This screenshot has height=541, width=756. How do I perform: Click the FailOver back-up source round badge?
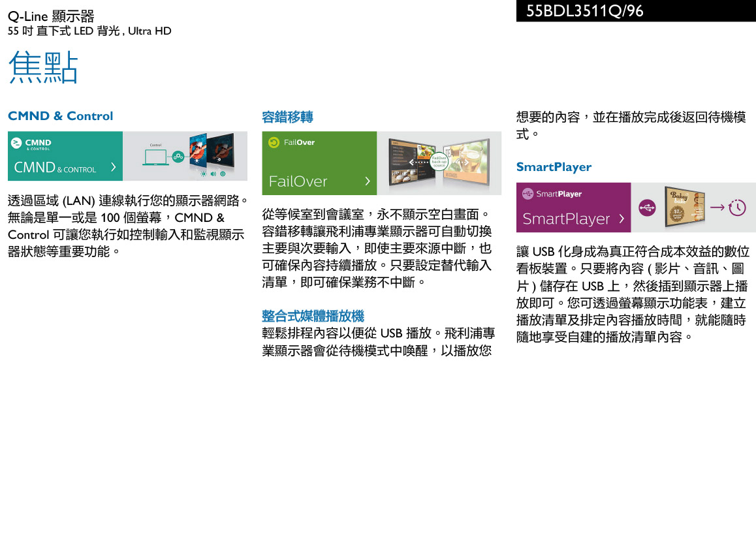pyautogui.click(x=439, y=162)
